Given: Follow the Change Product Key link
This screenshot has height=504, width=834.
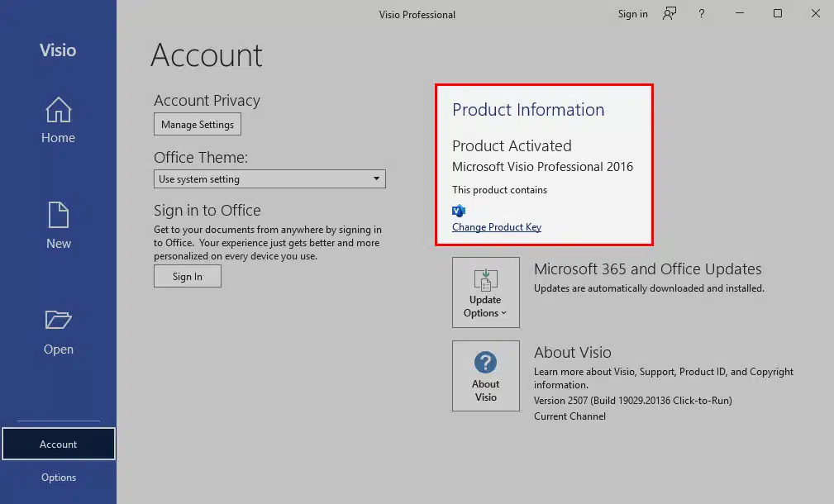Looking at the screenshot, I should [x=497, y=227].
